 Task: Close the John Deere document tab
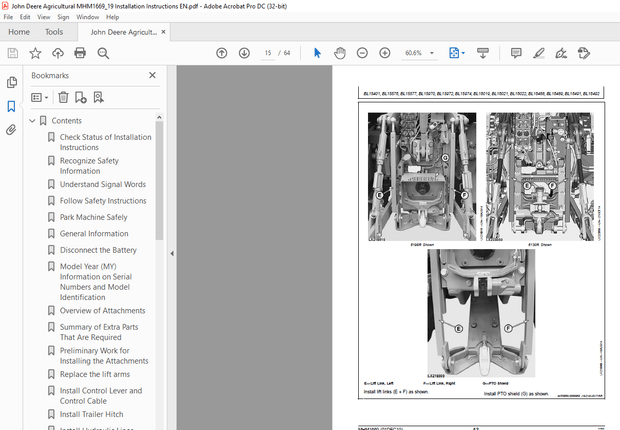(163, 32)
